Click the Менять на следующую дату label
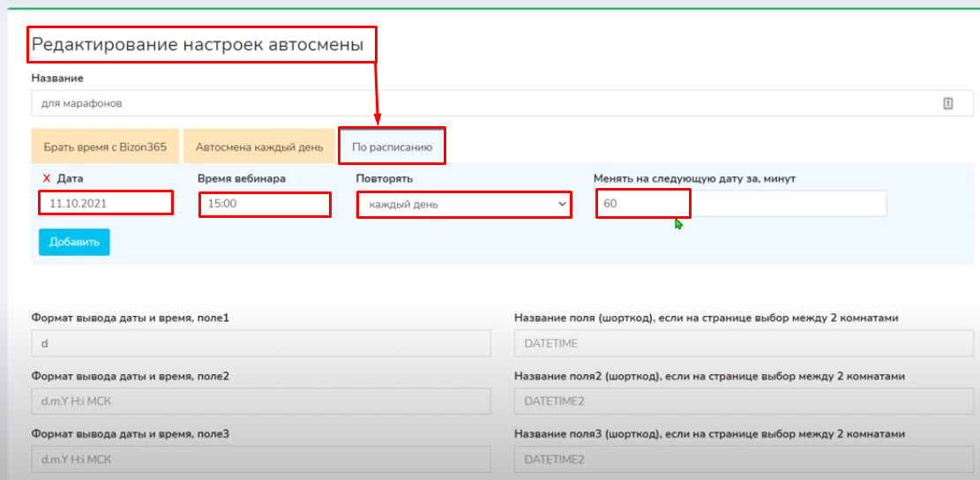This screenshot has width=980, height=480. [694, 179]
